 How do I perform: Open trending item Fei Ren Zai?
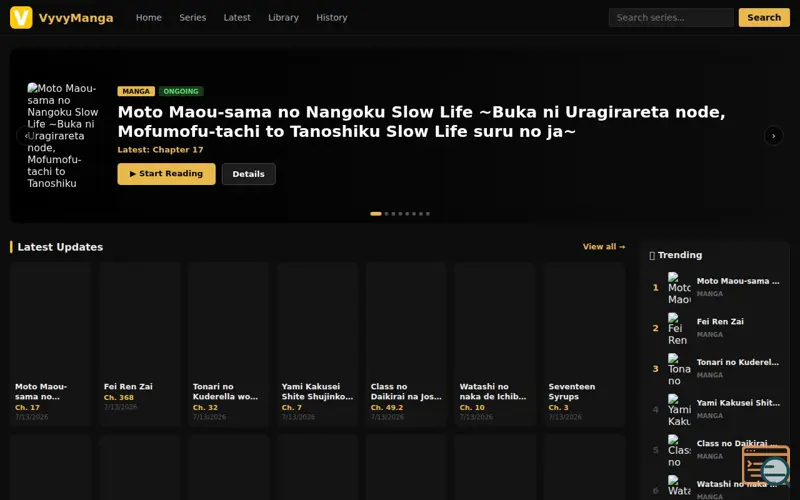tap(715, 328)
